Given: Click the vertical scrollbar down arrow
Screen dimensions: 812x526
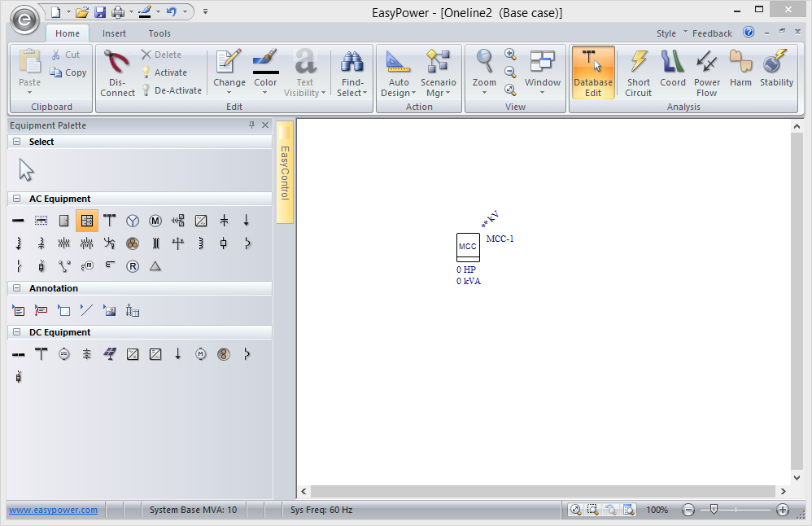Looking at the screenshot, I should 797,477.
